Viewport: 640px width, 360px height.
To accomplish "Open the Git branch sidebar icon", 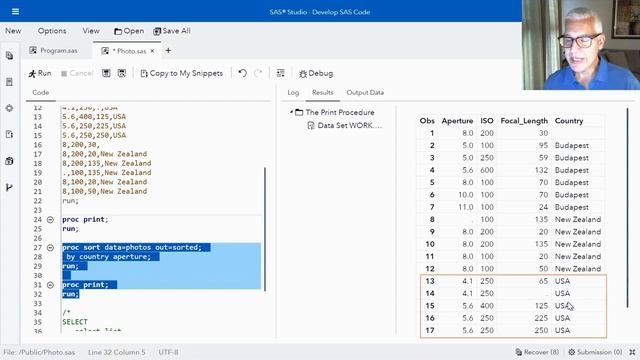I will point(9,187).
